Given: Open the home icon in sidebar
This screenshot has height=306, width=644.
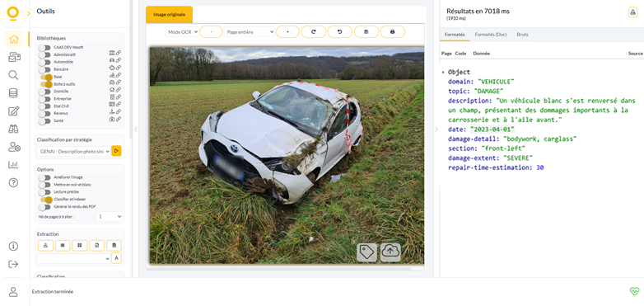Looking at the screenshot, I should tap(13, 40).
